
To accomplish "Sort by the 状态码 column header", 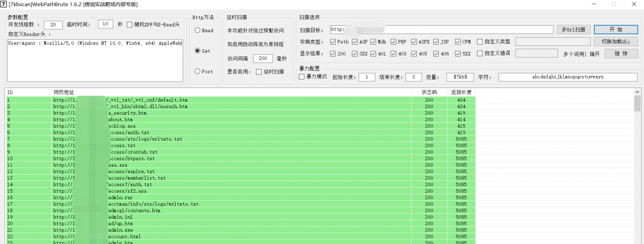I will [x=429, y=93].
